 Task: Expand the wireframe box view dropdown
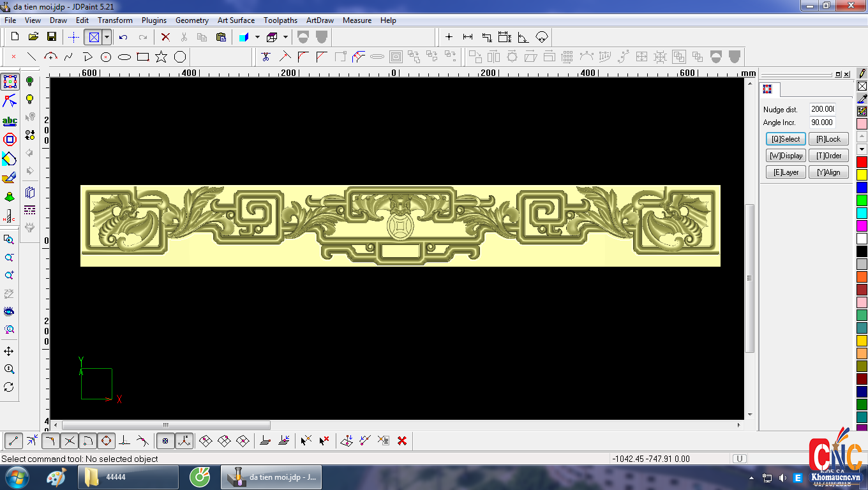(x=285, y=37)
